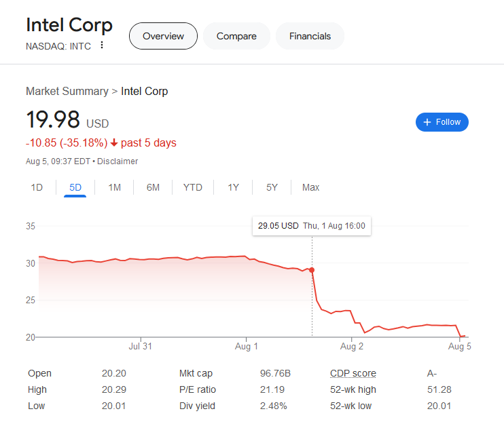Image resolution: width=504 pixels, height=422 pixels.
Task: Click the CDP score label
Action: point(353,373)
